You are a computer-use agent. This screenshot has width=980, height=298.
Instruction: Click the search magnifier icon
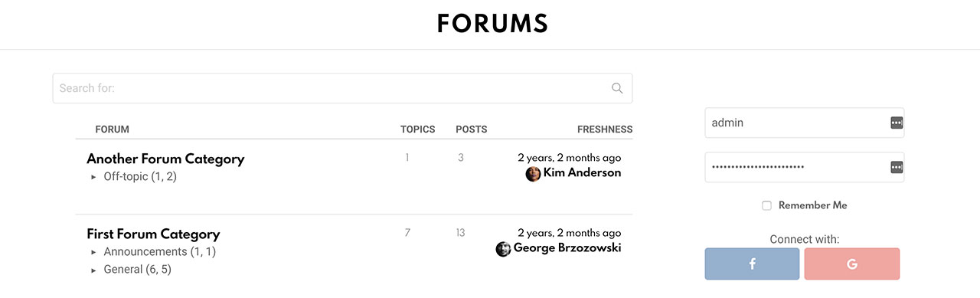(x=617, y=88)
